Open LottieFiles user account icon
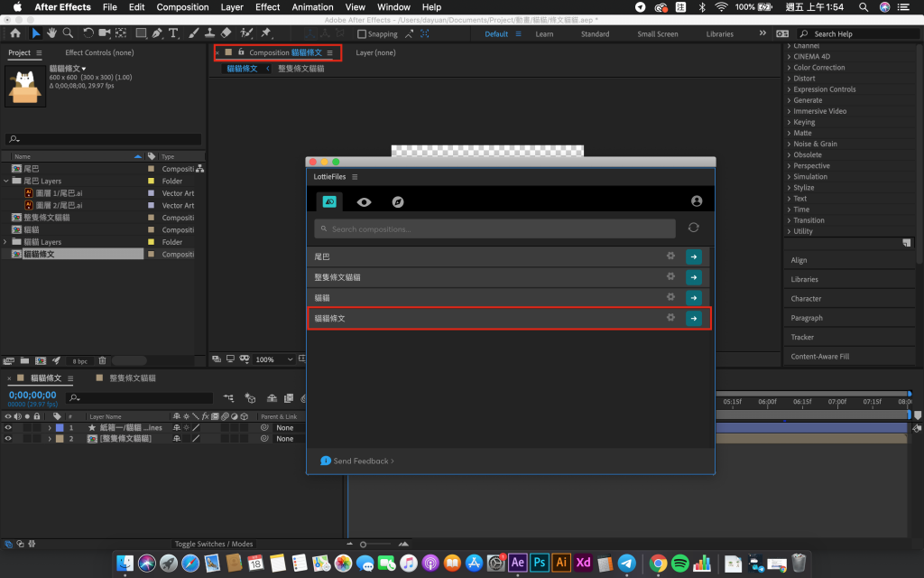Screen dimensions: 924x578 pos(697,201)
